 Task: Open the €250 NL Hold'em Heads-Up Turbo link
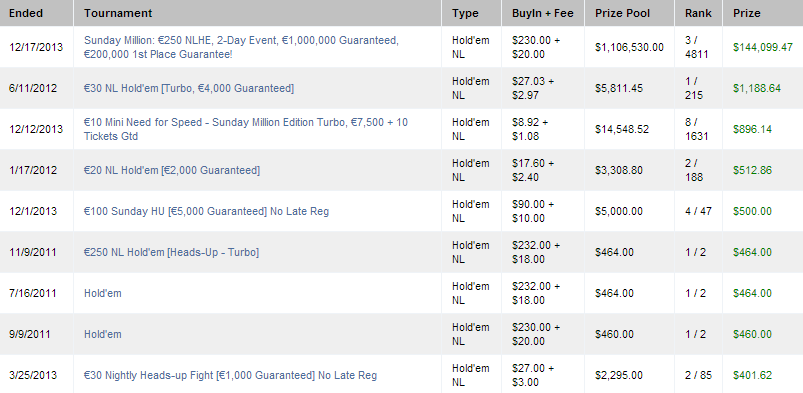(x=172, y=252)
